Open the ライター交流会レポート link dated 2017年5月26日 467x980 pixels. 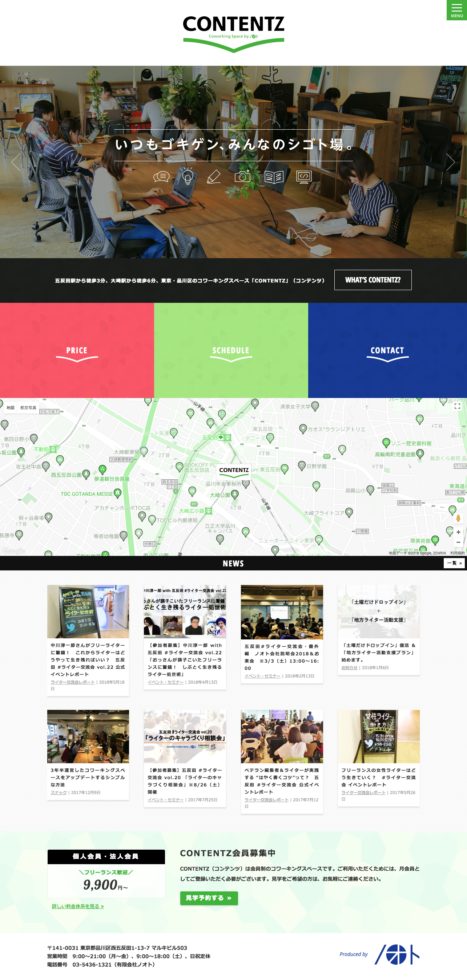pyautogui.click(x=363, y=792)
